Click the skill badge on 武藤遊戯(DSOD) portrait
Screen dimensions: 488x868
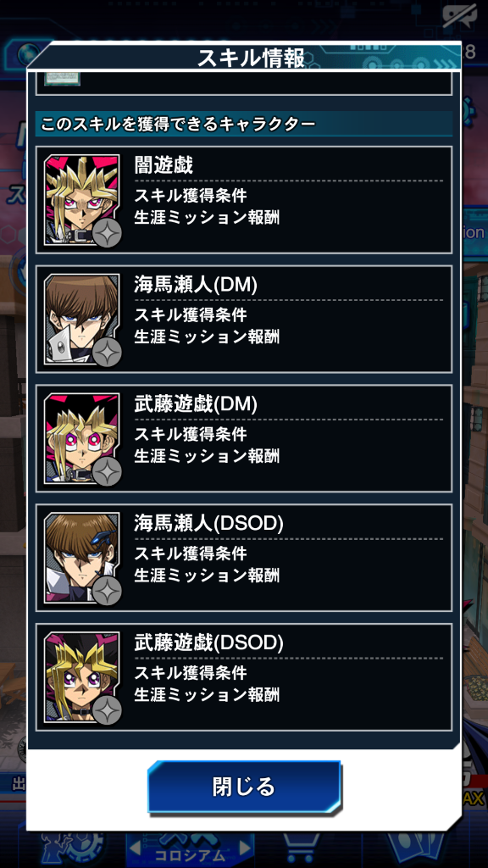tap(107, 711)
